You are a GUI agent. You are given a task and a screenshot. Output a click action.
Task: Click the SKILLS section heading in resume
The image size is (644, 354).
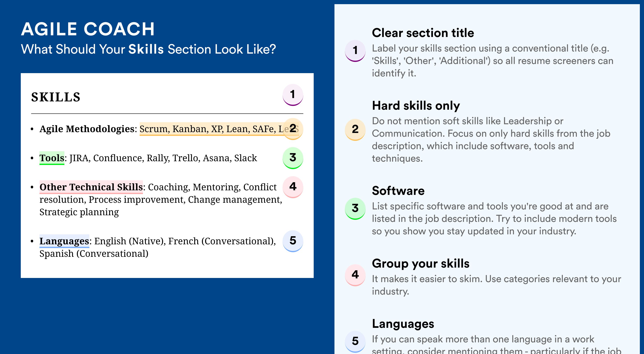point(56,97)
